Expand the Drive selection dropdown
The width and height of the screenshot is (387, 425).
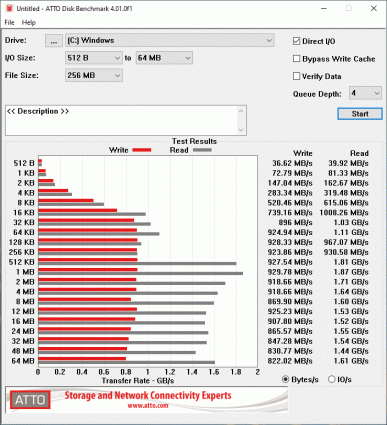coord(170,40)
